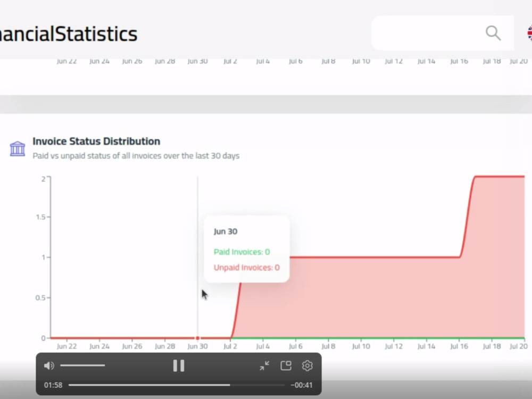Click the bank icon beside Invoice Status Distribution
This screenshot has width=532, height=399.
[x=18, y=148]
